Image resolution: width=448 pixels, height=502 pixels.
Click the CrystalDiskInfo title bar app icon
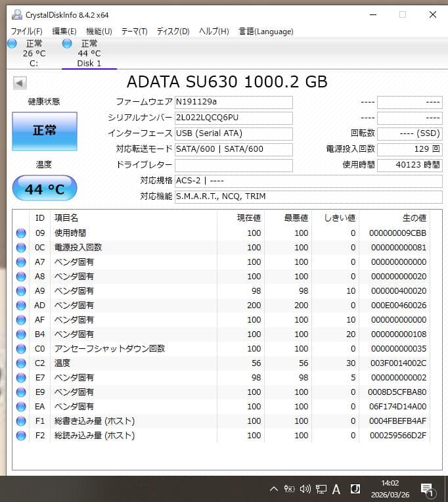click(16, 14)
